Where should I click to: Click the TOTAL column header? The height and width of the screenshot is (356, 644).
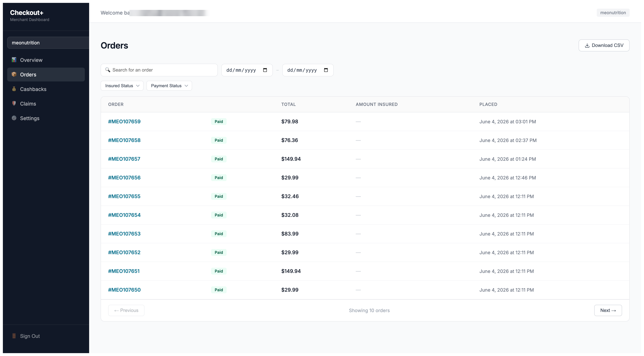[288, 104]
